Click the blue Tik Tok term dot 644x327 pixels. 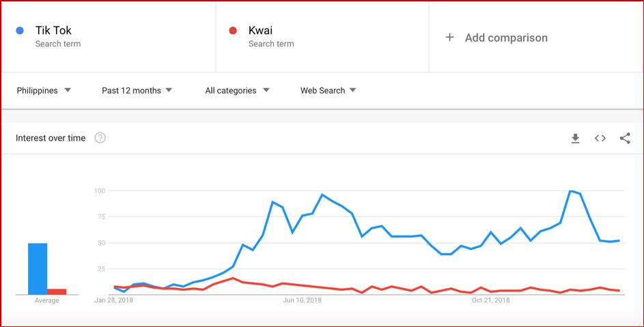tap(20, 30)
